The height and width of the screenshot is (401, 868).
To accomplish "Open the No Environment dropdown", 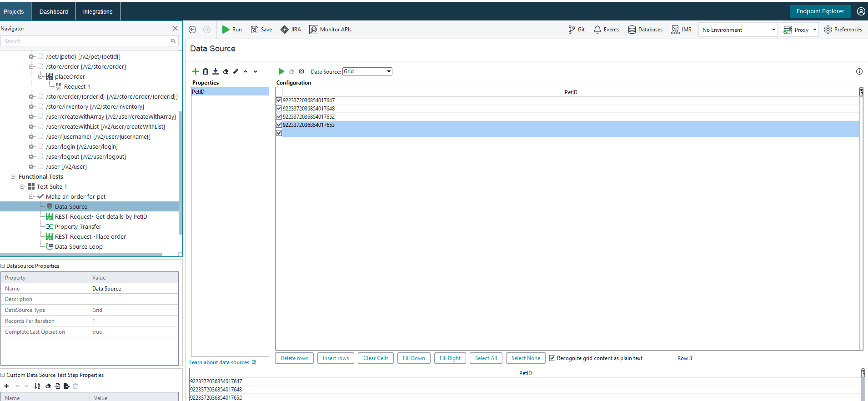I will tap(738, 30).
